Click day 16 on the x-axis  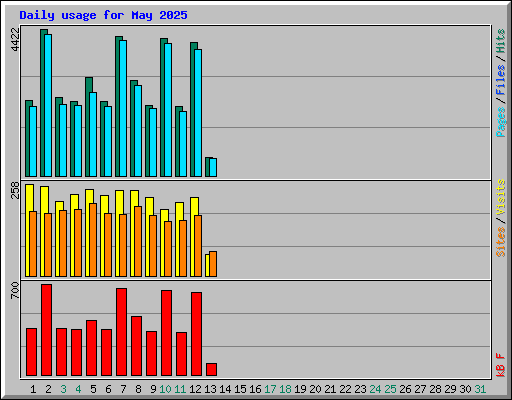tap(255, 389)
